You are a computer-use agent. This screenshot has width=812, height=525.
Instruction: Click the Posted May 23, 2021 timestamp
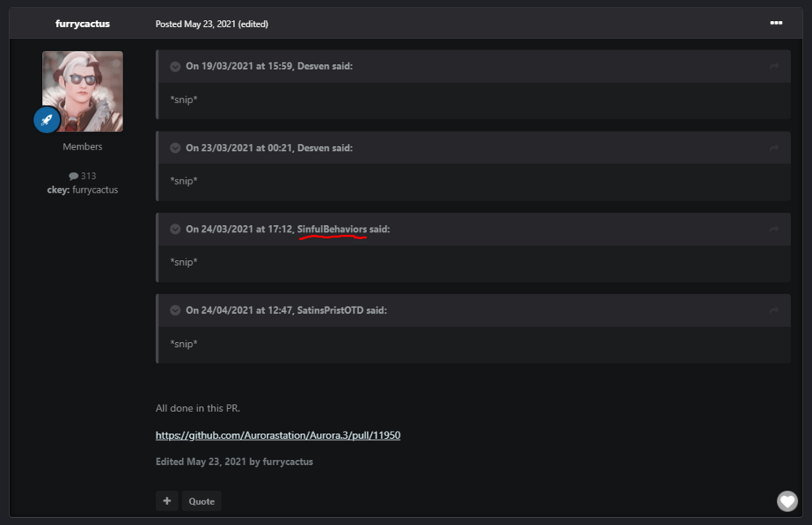pos(195,24)
